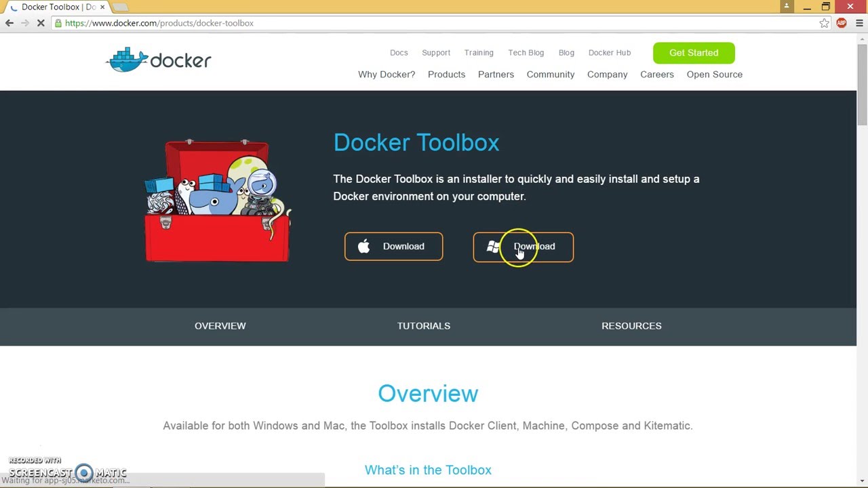This screenshot has height=488, width=868.
Task: Switch to the TUTORIALS tab
Action: pyautogui.click(x=424, y=326)
